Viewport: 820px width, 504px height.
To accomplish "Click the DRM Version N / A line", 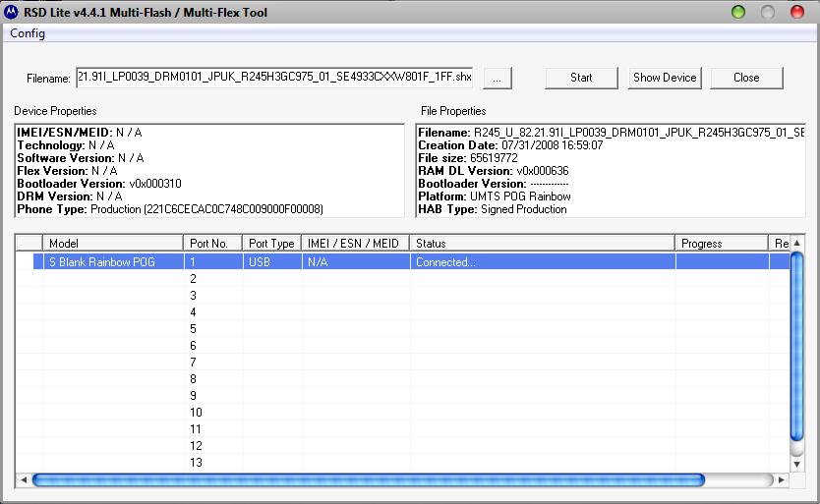I will pos(70,196).
